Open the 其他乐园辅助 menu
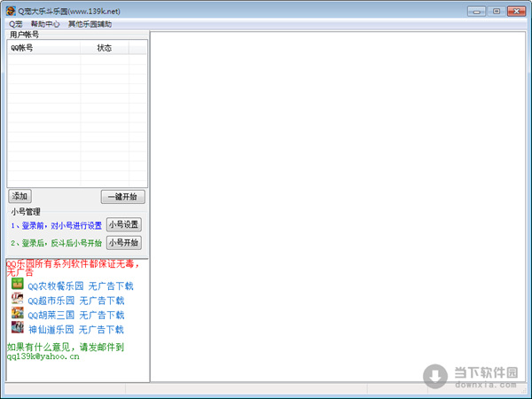The width and height of the screenshot is (532, 399). tap(90, 24)
